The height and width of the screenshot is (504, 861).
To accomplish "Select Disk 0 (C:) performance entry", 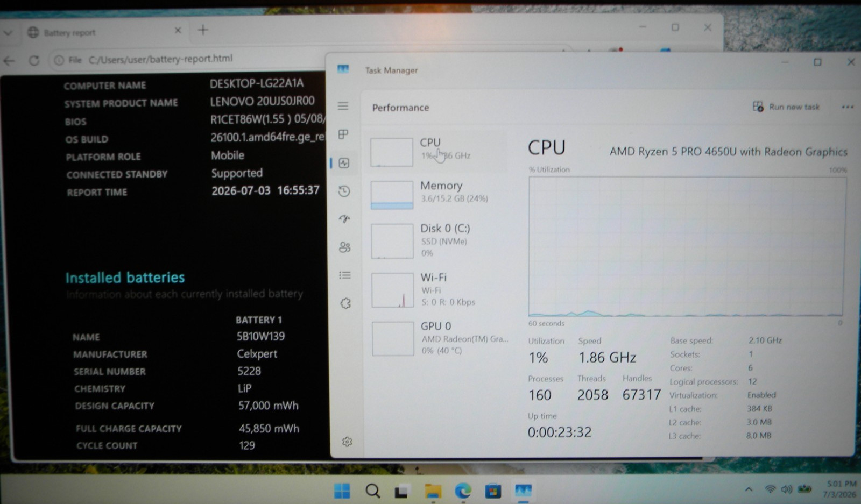I will [x=438, y=240].
